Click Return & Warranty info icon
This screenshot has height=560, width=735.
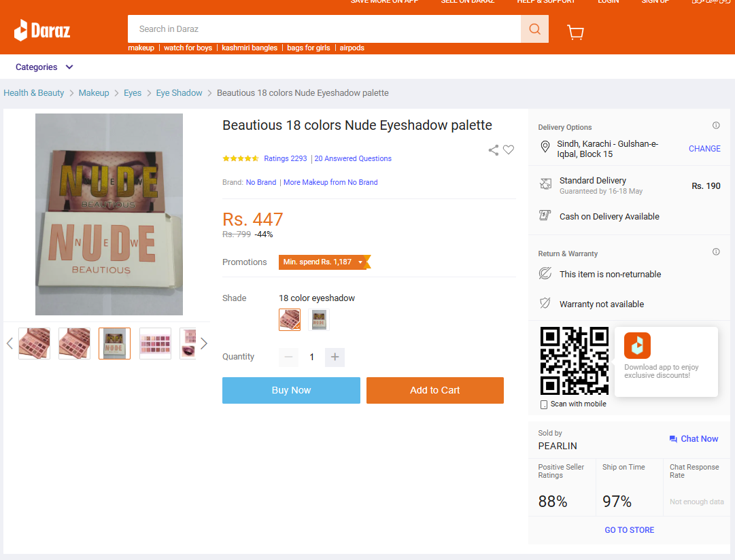click(716, 251)
